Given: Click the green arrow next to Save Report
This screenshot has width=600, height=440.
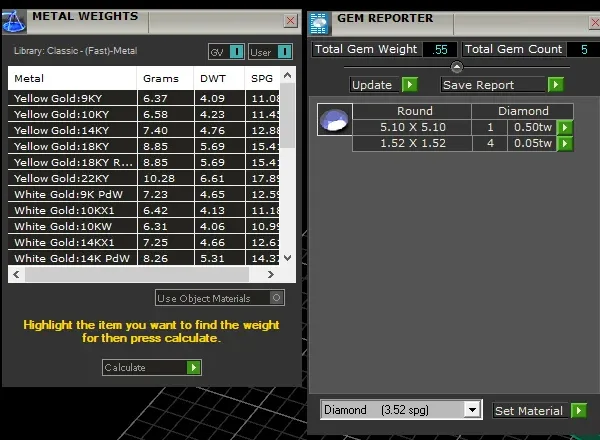Looking at the screenshot, I should 556,84.
